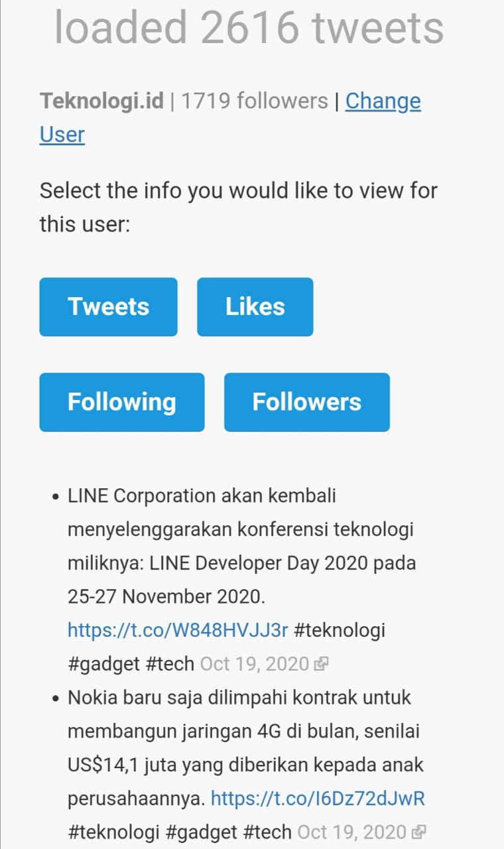Click the 'loaded 2616 tweets' heading
Viewport: 504px width, 849px height.
[249, 28]
